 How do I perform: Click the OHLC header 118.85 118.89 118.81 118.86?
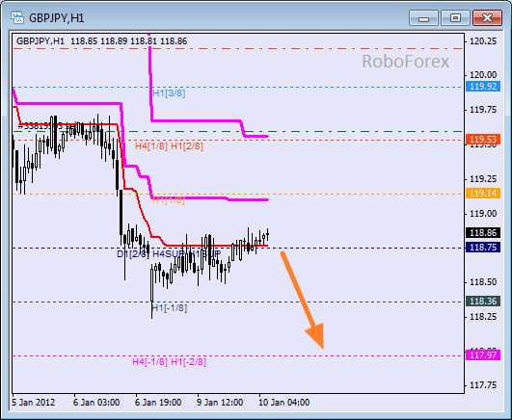(x=128, y=41)
